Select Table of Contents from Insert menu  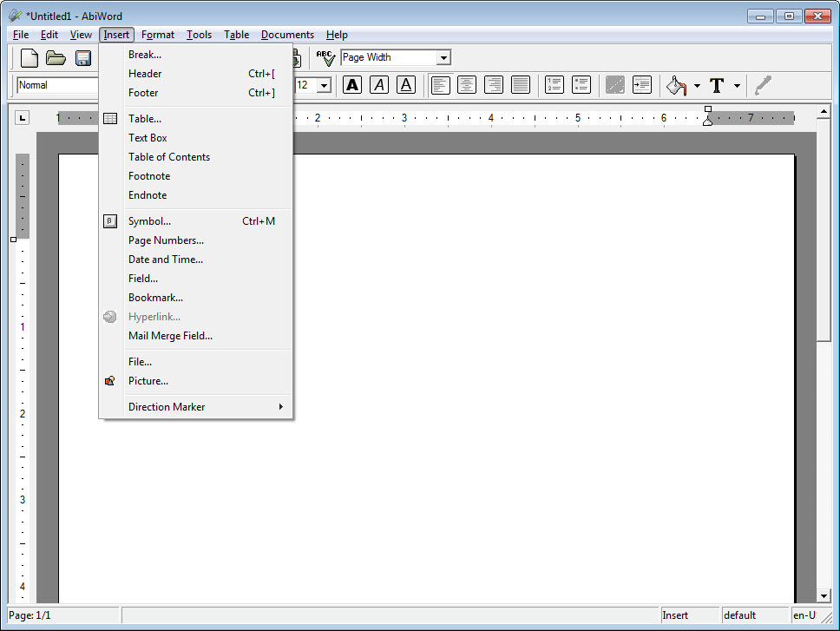tap(168, 157)
